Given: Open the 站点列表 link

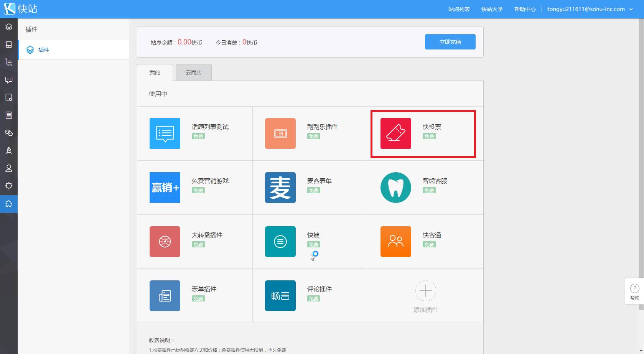Looking at the screenshot, I should (x=459, y=9).
